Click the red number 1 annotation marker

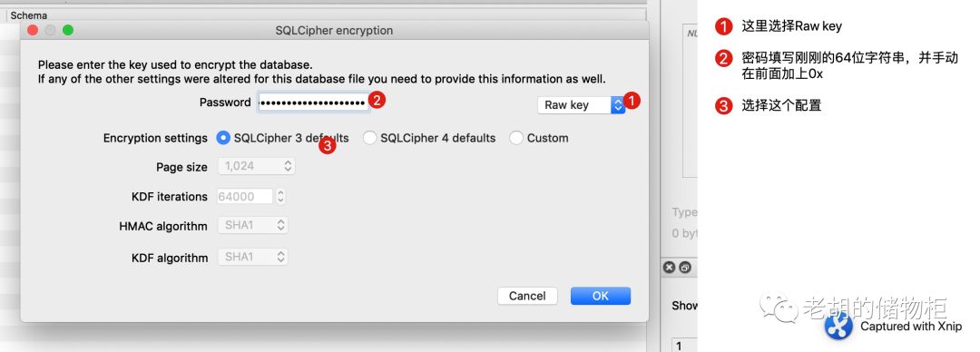pyautogui.click(x=633, y=100)
